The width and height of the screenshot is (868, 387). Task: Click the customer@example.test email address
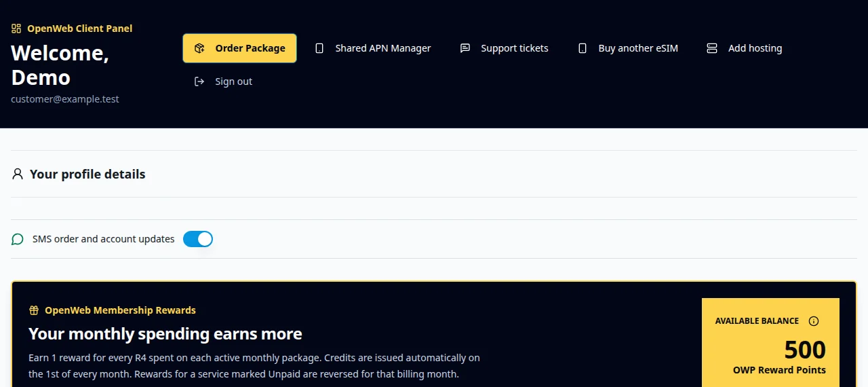point(65,99)
